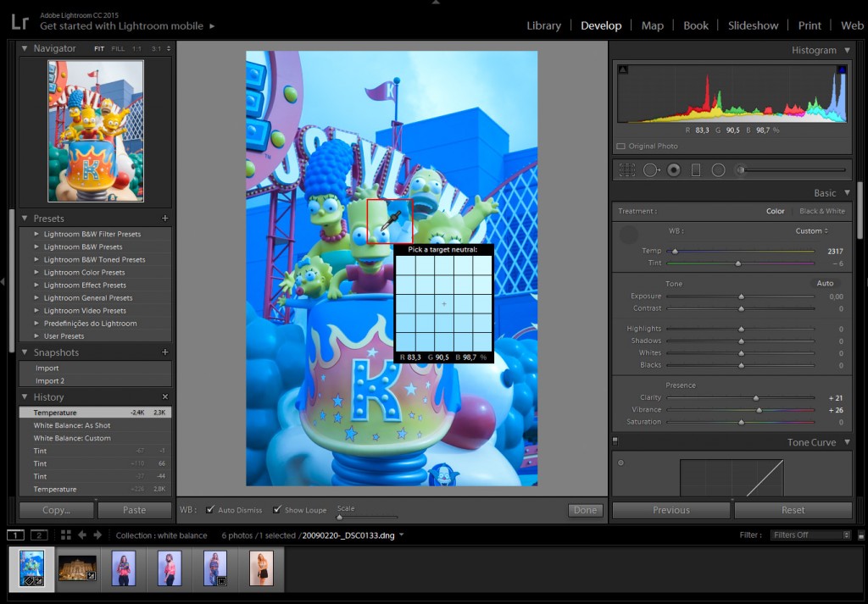Select the Crop Overlay tool
The height and width of the screenshot is (604, 868).
(x=627, y=169)
